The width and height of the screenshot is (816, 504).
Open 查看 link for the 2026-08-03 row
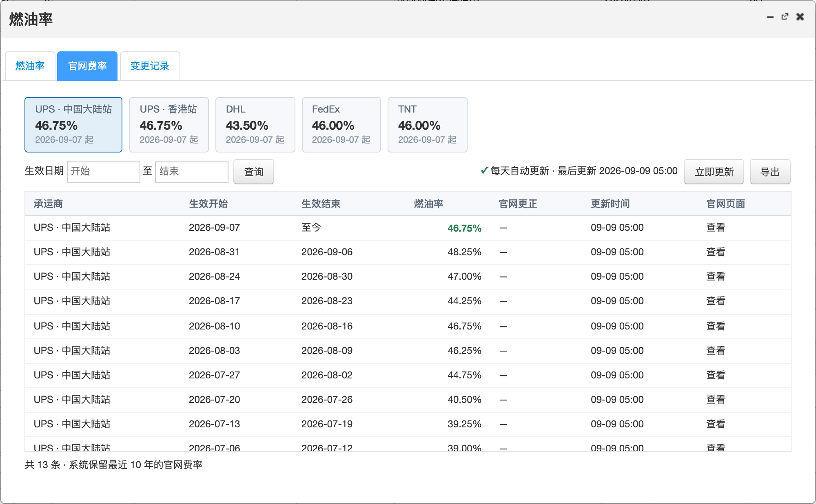(716, 351)
